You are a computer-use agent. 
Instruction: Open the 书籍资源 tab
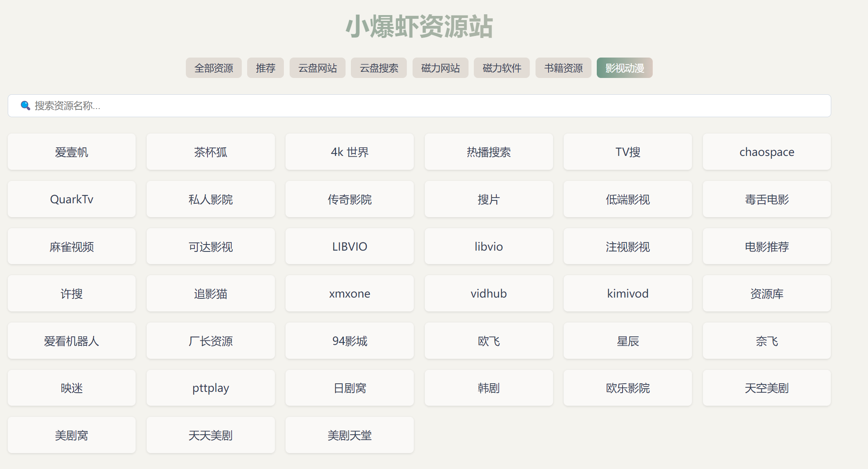pos(563,68)
